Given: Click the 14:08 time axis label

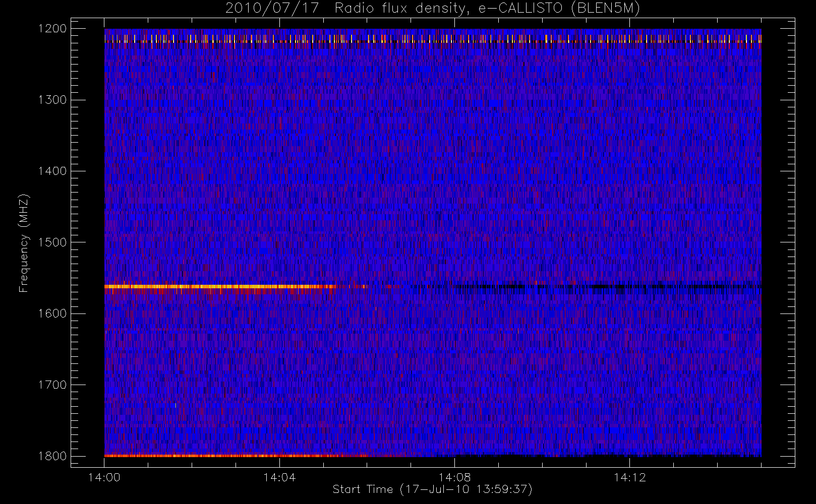Looking at the screenshot, I should click(454, 478).
